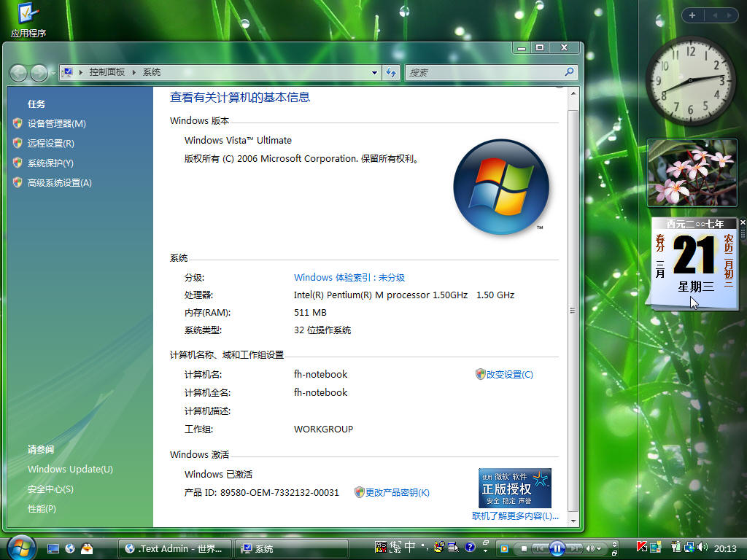Toggle the 体 character set button on language bar
The width and height of the screenshot is (747, 560).
click(395, 547)
